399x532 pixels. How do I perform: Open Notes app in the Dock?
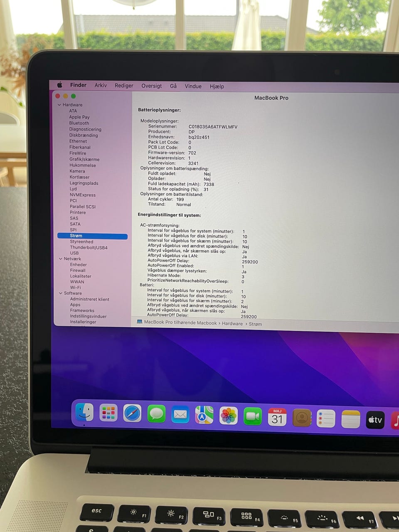[x=350, y=419]
